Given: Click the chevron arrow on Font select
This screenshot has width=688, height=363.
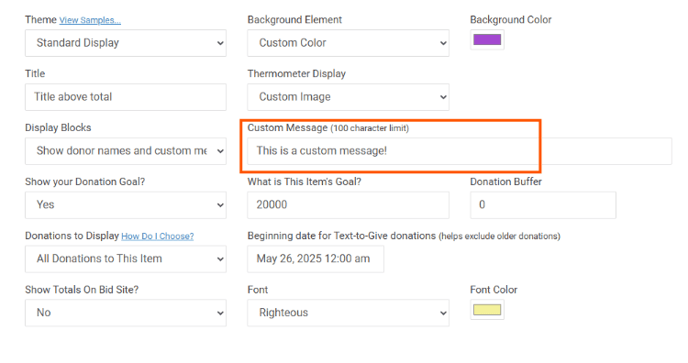Looking at the screenshot, I should 443,313.
